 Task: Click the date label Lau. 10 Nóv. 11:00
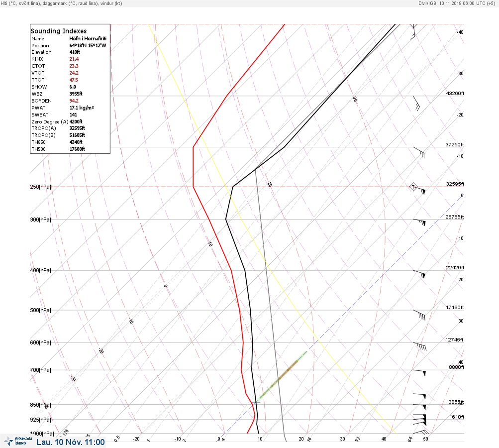tap(70, 442)
